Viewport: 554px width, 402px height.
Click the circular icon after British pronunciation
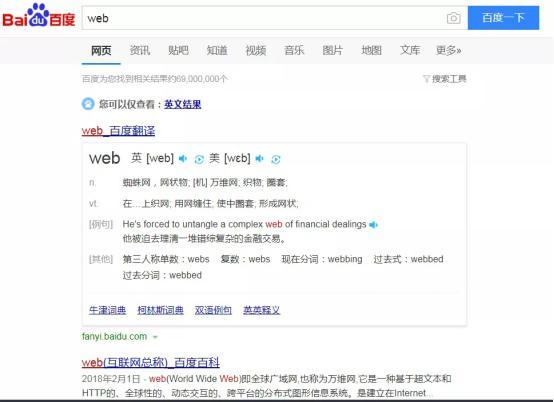(x=199, y=159)
